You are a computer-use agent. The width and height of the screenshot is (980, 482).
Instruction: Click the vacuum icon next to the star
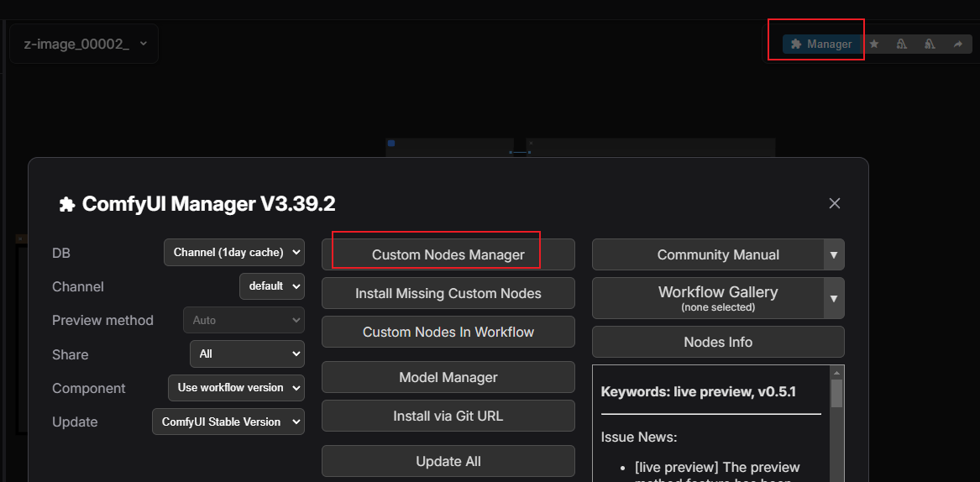902,45
